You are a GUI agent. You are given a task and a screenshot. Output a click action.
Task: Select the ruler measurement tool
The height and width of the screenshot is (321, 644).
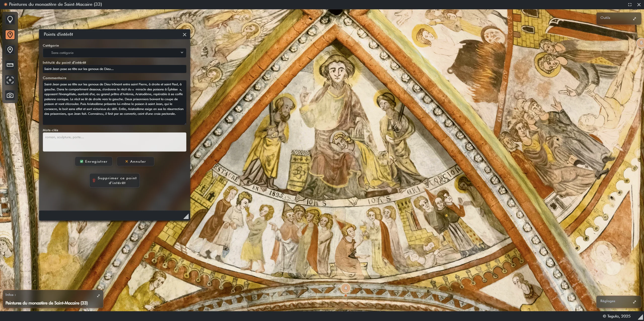tap(10, 65)
